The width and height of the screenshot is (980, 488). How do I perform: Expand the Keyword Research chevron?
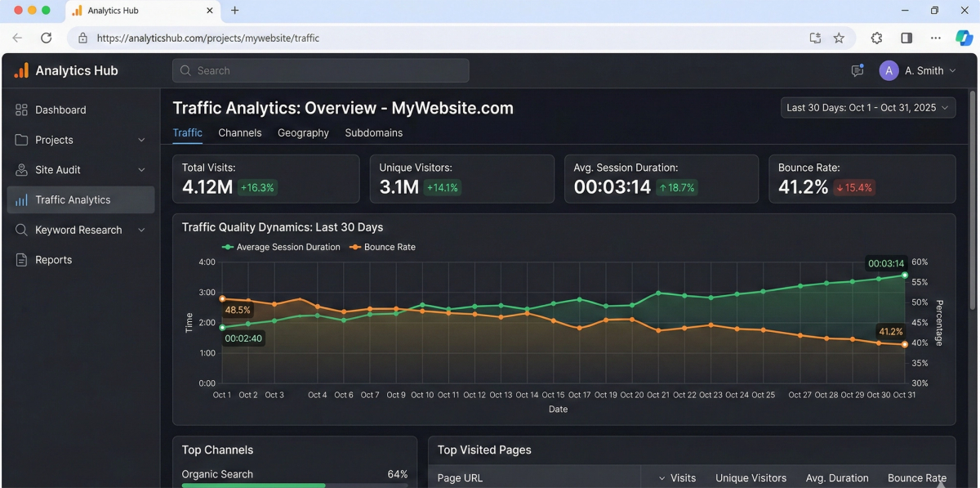click(141, 230)
